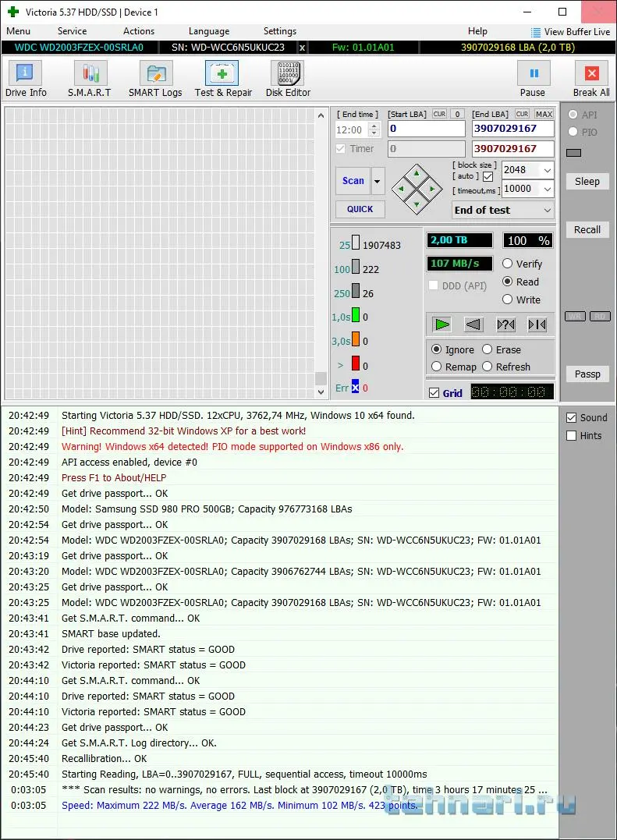Image resolution: width=617 pixels, height=840 pixels.
Task: Select the PIO mode radio
Action: 573,132
